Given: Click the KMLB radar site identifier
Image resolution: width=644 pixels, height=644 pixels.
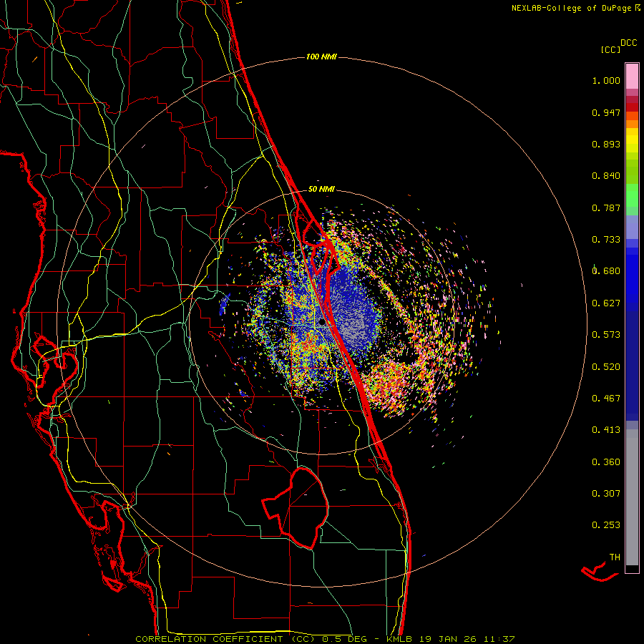Looking at the screenshot, I should pos(399,639).
